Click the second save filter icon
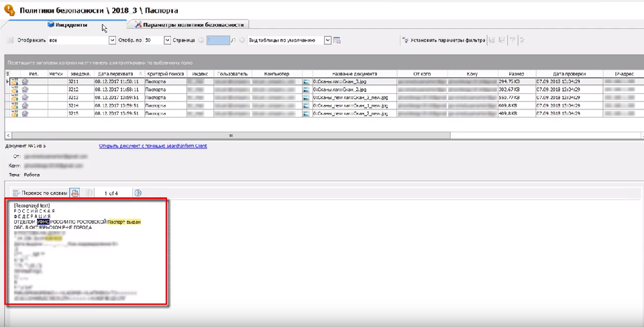Image resolution: width=644 pixels, height=327 pixels. tap(502, 40)
